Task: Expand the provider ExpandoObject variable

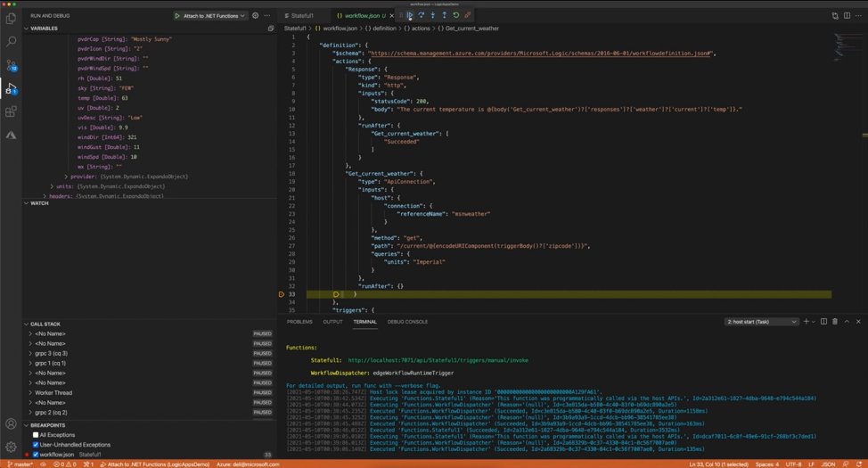Action: (x=66, y=177)
